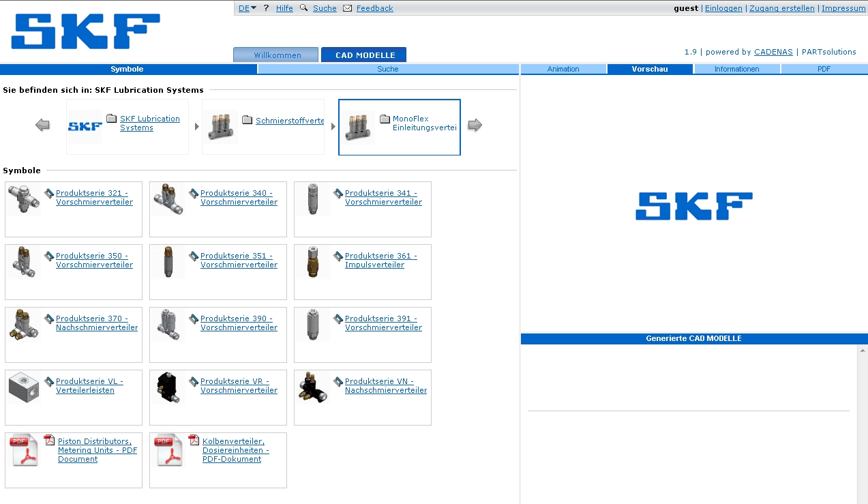Switch to the Animation tab

[x=563, y=68]
